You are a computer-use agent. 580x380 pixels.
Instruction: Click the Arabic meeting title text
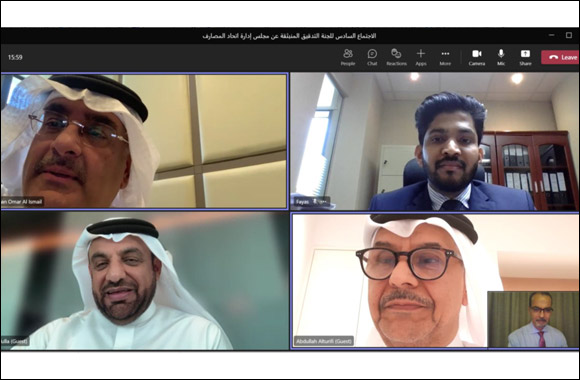[x=289, y=36]
